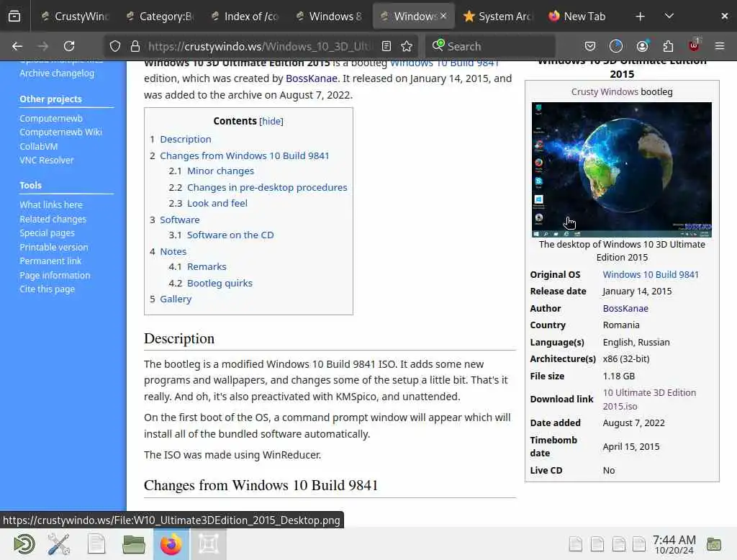Open Special pages link
Screen dimensions: 737x560
point(47,233)
